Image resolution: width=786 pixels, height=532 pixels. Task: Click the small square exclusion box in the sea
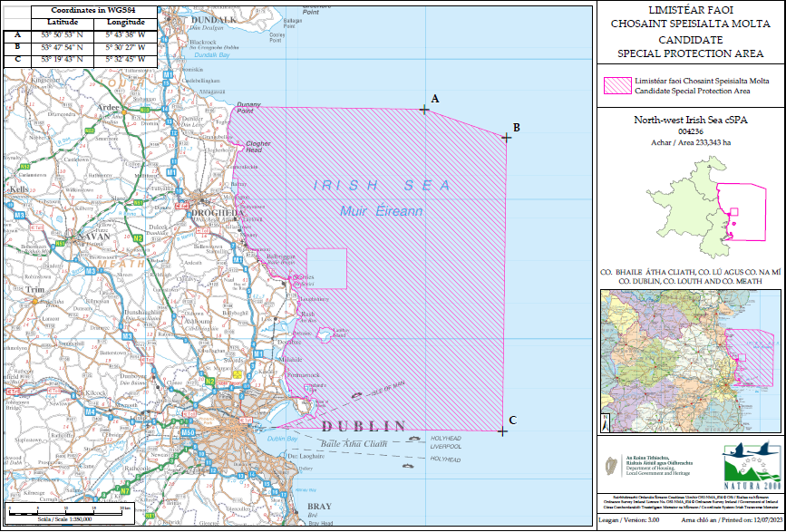tap(326, 268)
